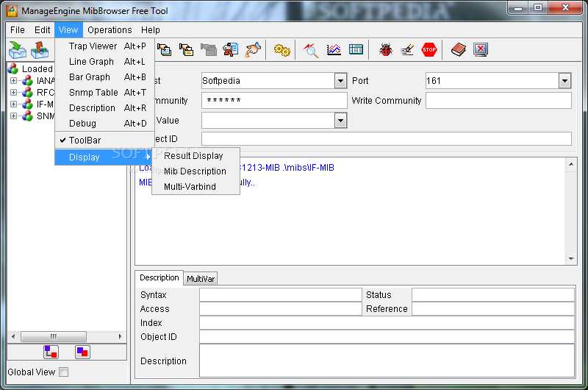Image resolution: width=588 pixels, height=390 pixels.
Task: Click the Index field
Action: click(x=387, y=323)
